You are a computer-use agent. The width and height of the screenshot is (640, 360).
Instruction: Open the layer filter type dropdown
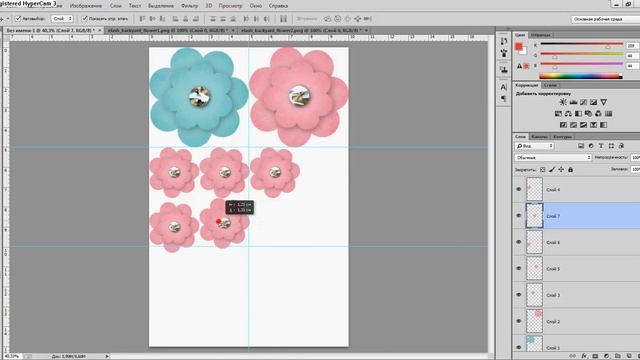pos(534,146)
